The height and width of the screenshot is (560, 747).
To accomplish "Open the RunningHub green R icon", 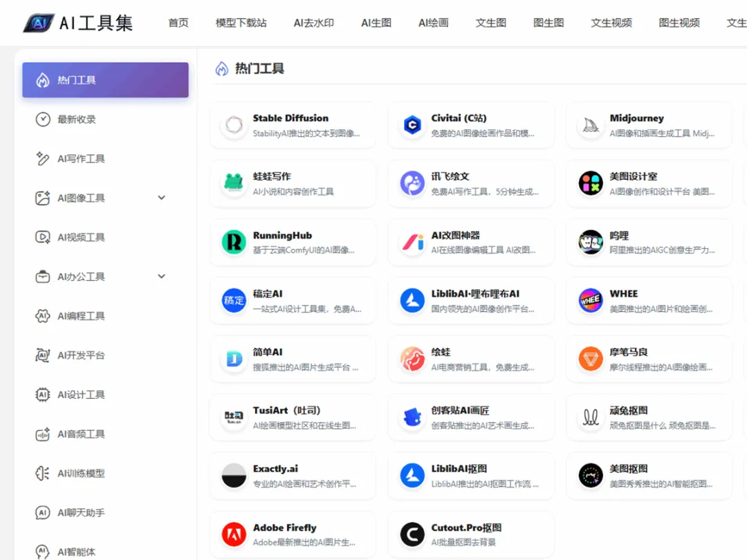I will [x=234, y=242].
